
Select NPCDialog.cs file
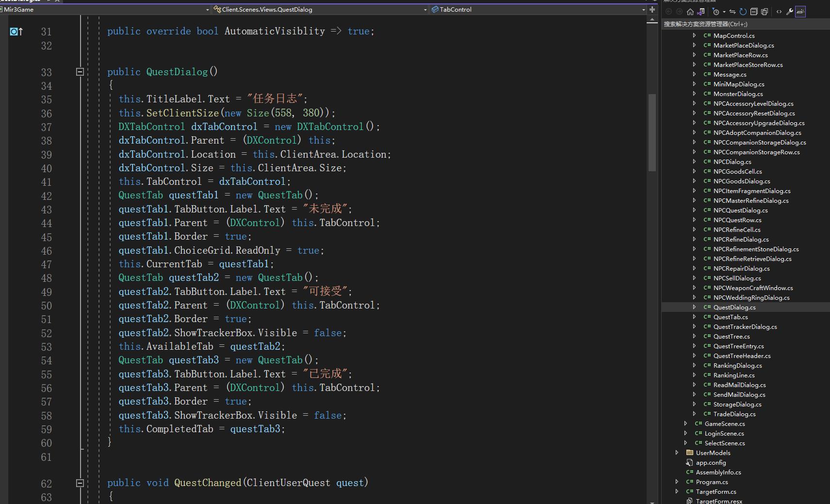point(732,162)
